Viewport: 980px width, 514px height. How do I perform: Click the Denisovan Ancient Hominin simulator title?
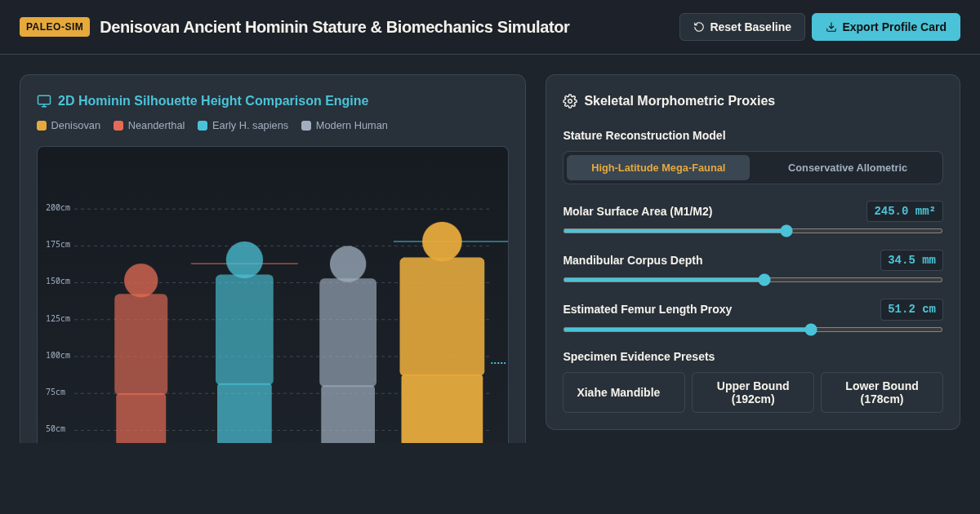tap(335, 27)
